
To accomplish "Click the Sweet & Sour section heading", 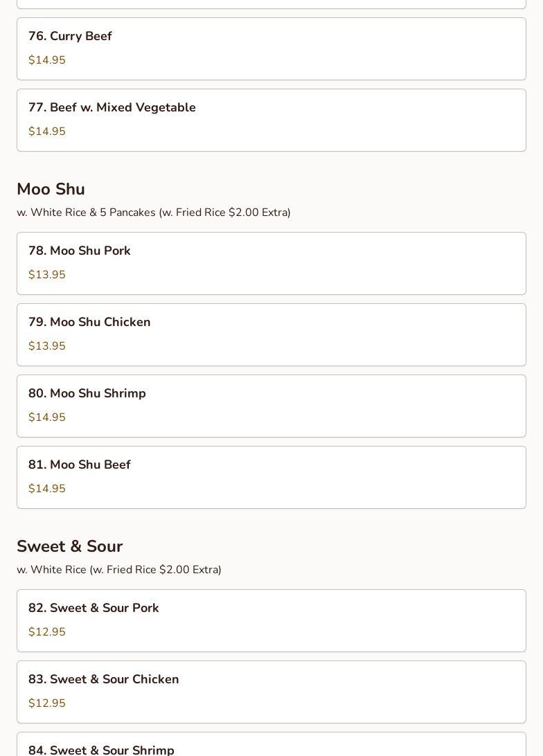I will (69, 546).
